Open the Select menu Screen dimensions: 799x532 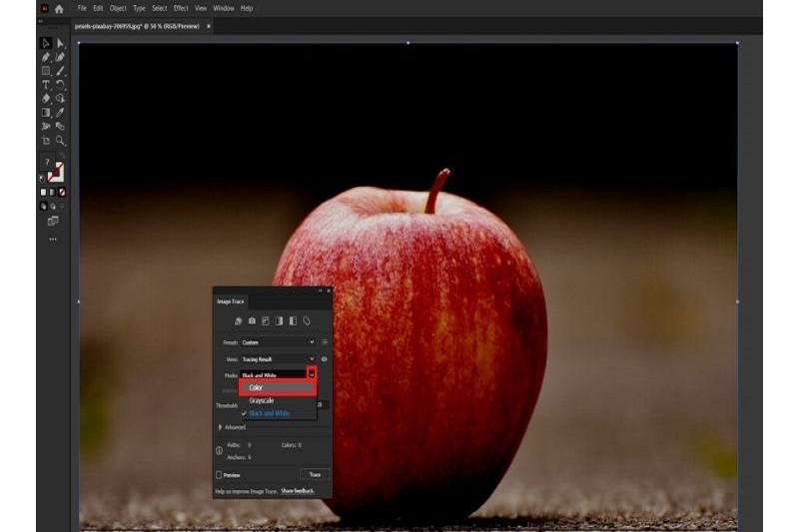point(160,9)
